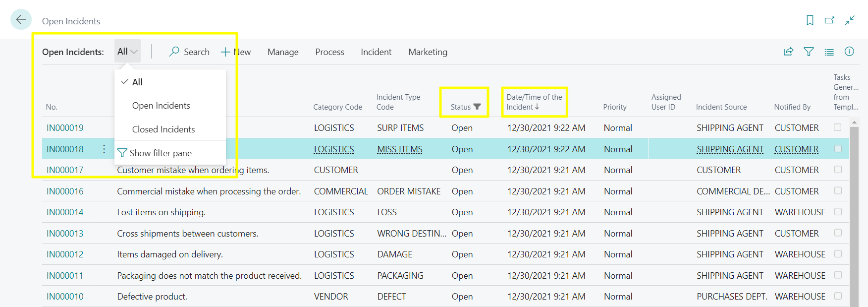Click the Priority column header
The width and height of the screenshot is (868, 307).
tap(615, 107)
